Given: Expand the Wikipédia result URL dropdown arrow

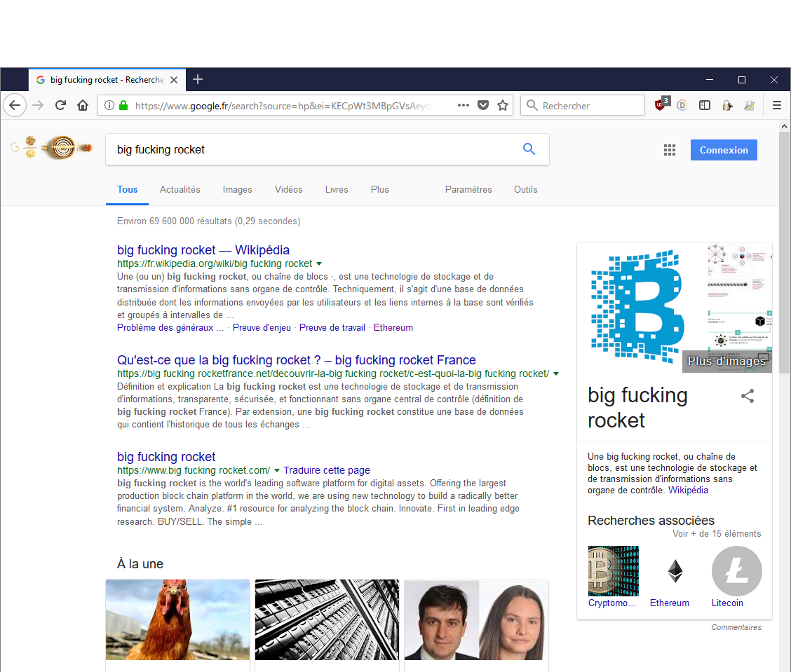Looking at the screenshot, I should (x=319, y=264).
